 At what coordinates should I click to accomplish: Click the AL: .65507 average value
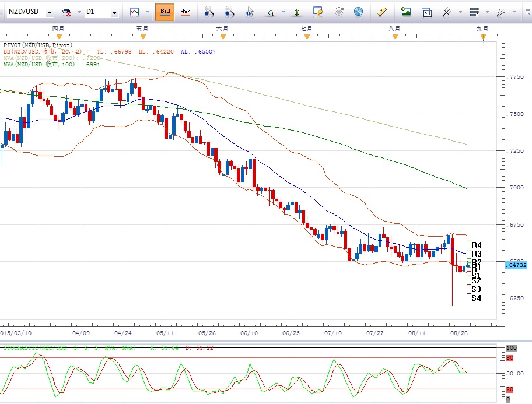coord(198,51)
